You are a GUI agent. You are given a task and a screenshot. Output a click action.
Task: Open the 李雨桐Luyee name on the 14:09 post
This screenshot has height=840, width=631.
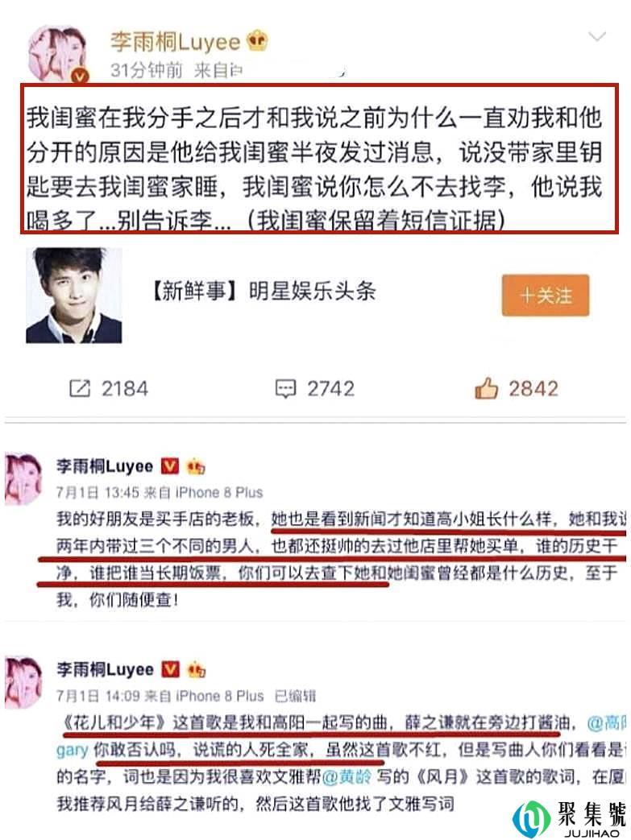[x=105, y=669]
